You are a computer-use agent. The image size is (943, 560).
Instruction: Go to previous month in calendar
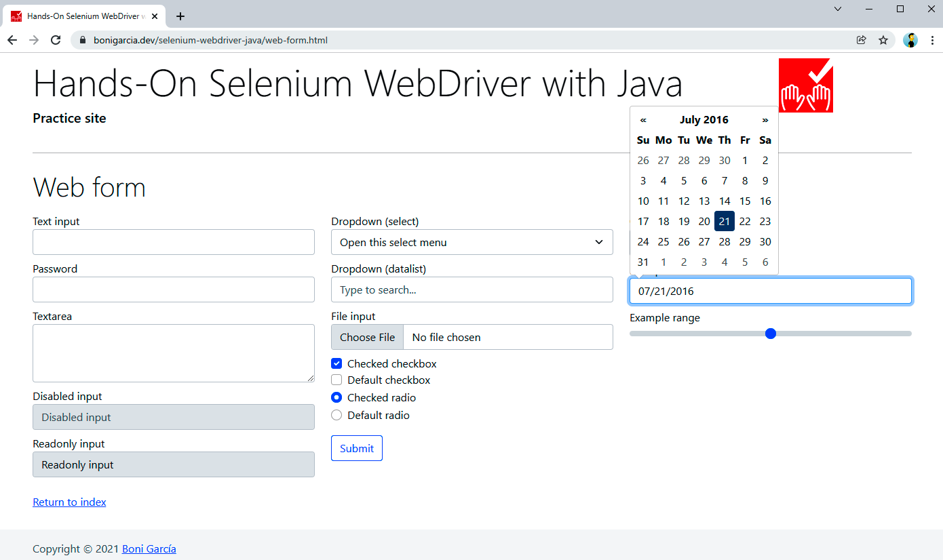(643, 120)
